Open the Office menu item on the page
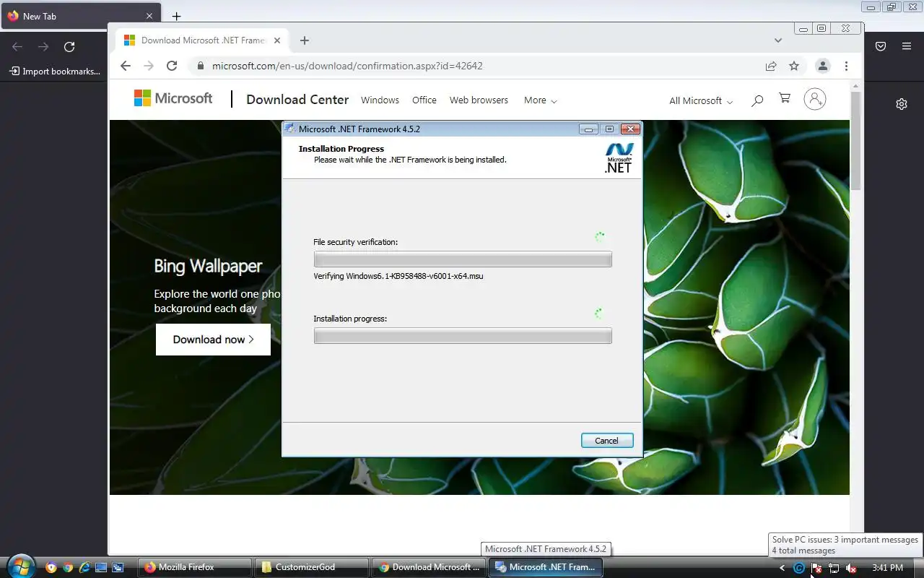 click(424, 100)
